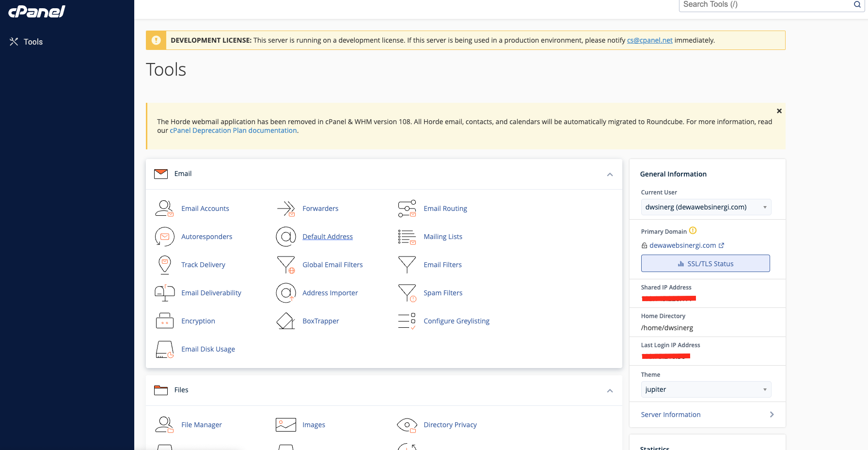
Task: Collapse the Email section
Action: [610, 175]
